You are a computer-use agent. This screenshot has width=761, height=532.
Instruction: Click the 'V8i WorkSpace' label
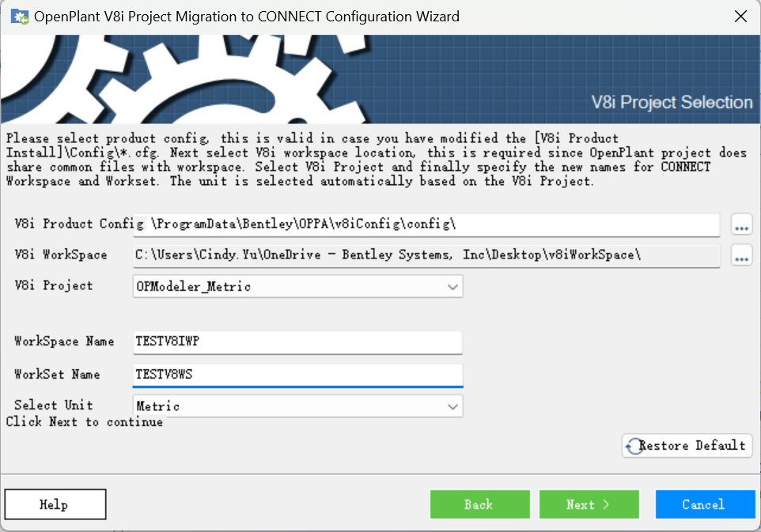click(61, 255)
